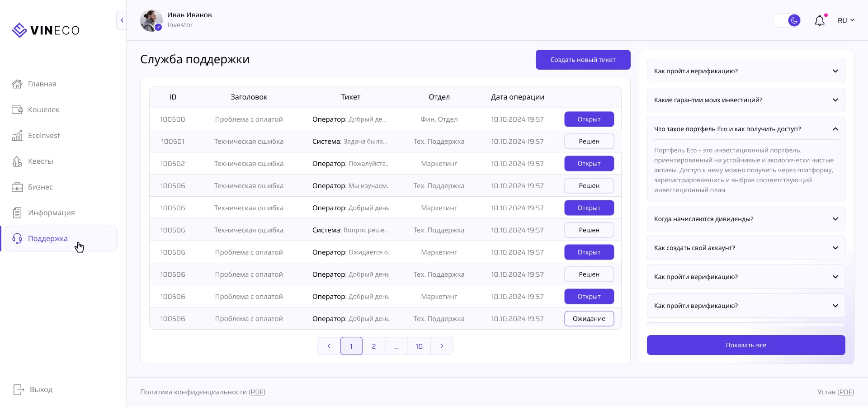Open Квесты via its sidebar icon
Screen dimensions: 868x407
[x=17, y=161]
